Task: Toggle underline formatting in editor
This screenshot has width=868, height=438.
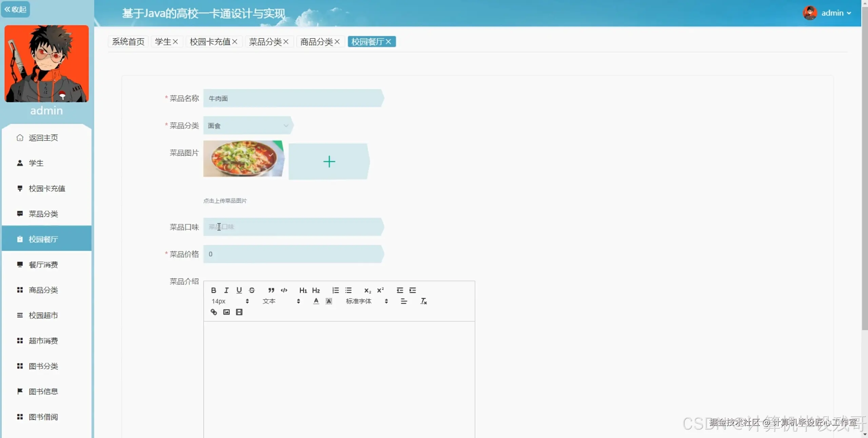Action: (239, 290)
